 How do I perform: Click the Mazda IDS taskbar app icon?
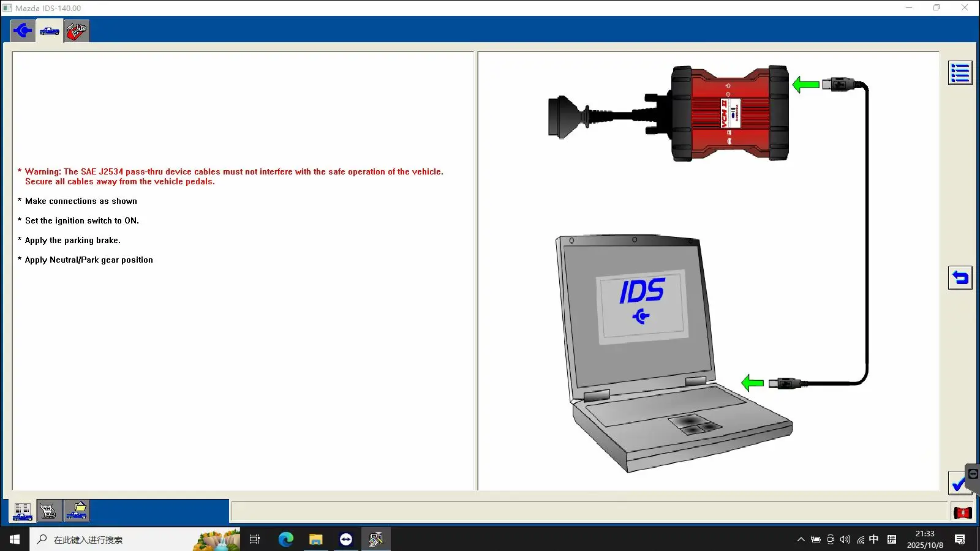(376, 539)
